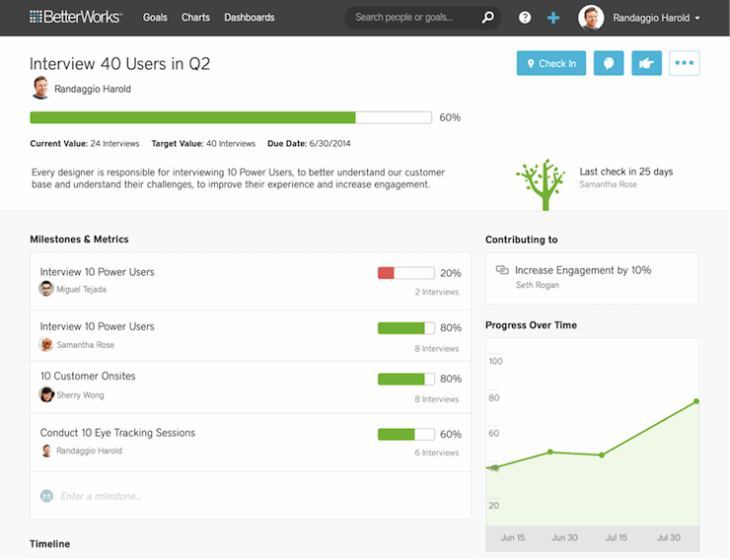Click the comment bubble button
The image size is (730, 560).
coord(608,63)
